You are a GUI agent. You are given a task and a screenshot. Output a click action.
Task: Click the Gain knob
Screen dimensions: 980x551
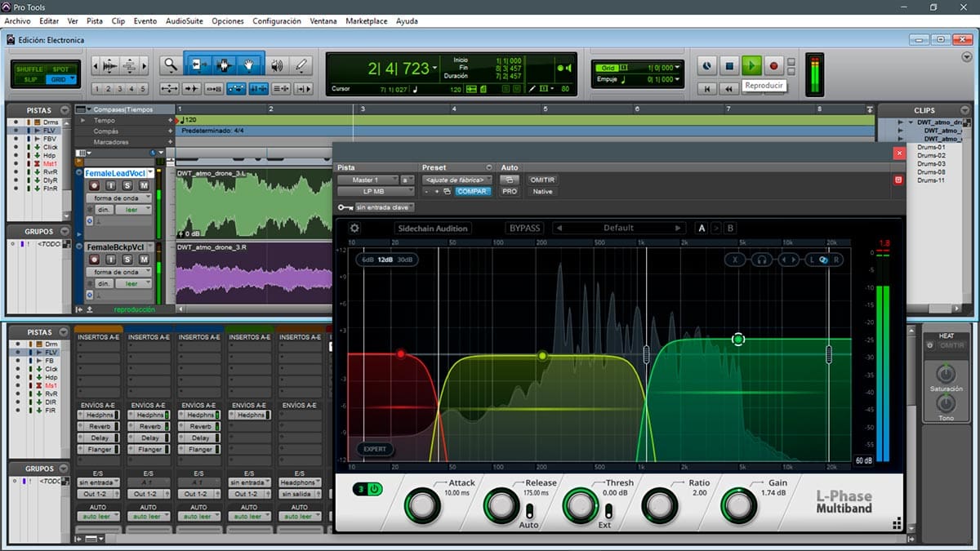[738, 506]
